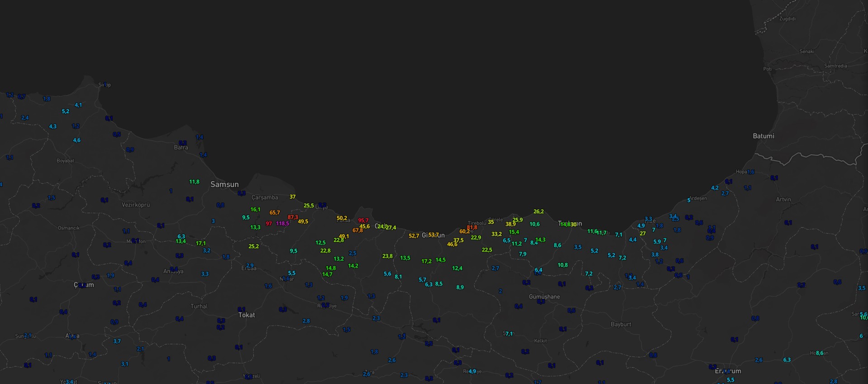Image resolution: width=868 pixels, height=384 pixels.
Task: Select the Bayburt city label
Action: [621, 324]
